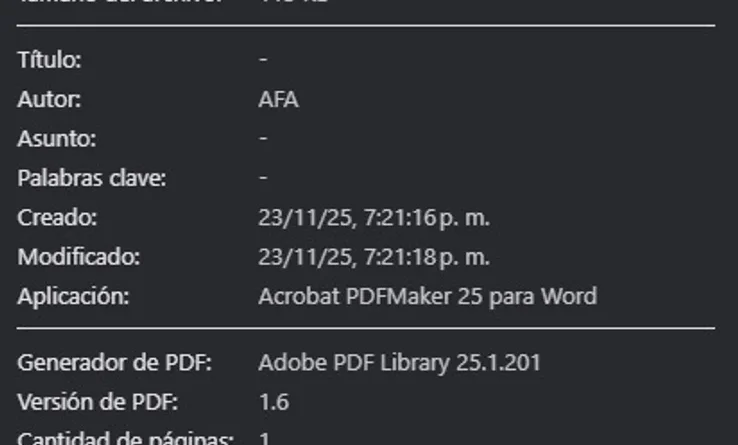Select the Adobe PDF Library 25.1.201 text
The height and width of the screenshot is (445, 738).
(399, 362)
